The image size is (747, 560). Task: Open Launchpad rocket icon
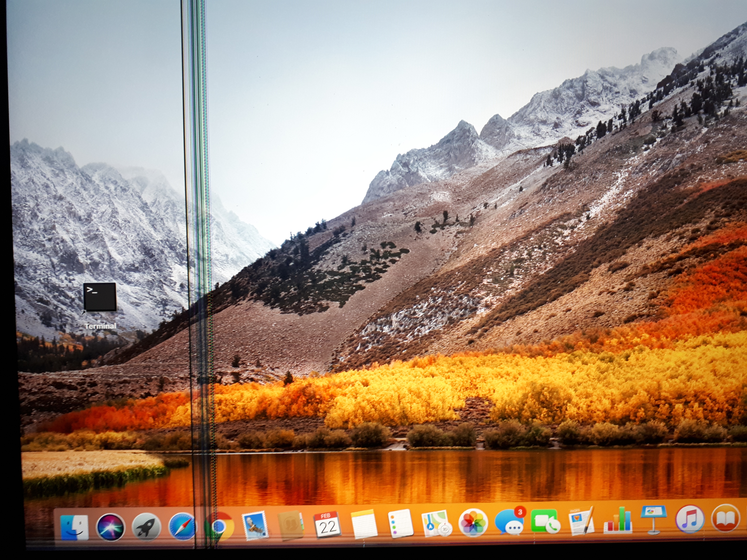[x=146, y=527]
